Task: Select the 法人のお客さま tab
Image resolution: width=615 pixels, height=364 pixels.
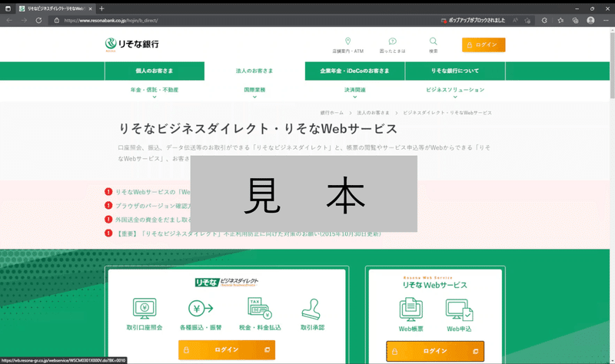Action: click(254, 71)
